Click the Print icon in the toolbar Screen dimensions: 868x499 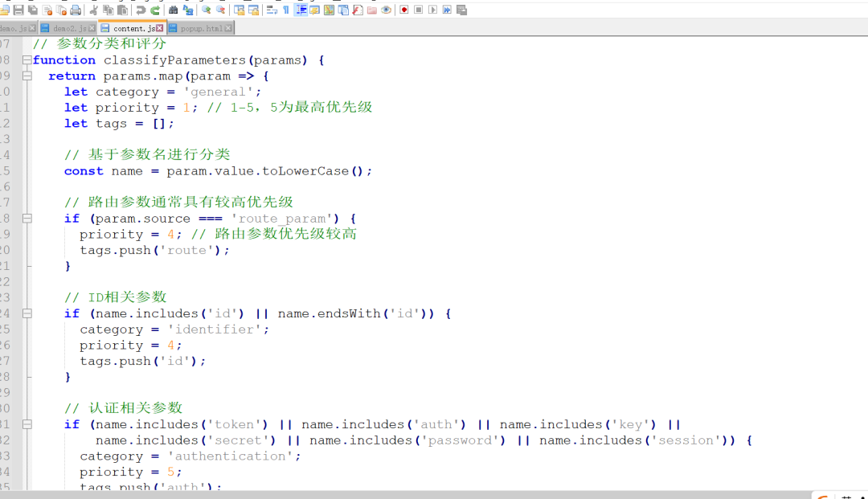[76, 10]
